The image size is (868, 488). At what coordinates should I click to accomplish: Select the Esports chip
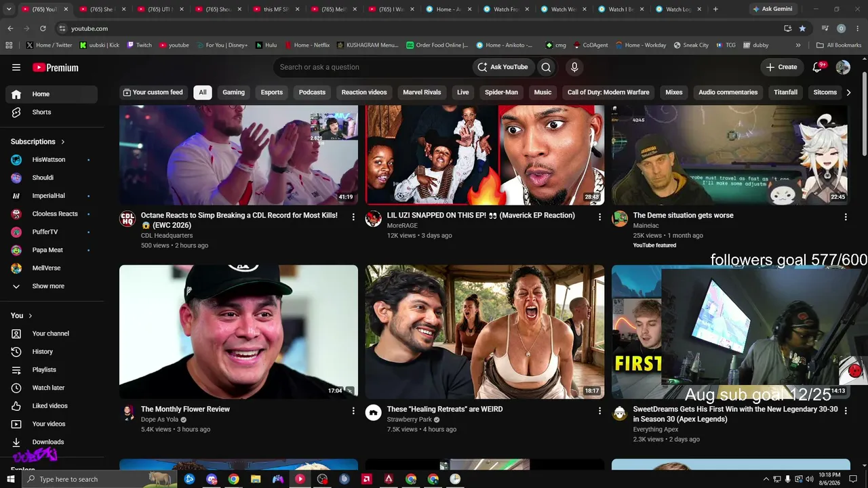click(x=272, y=92)
